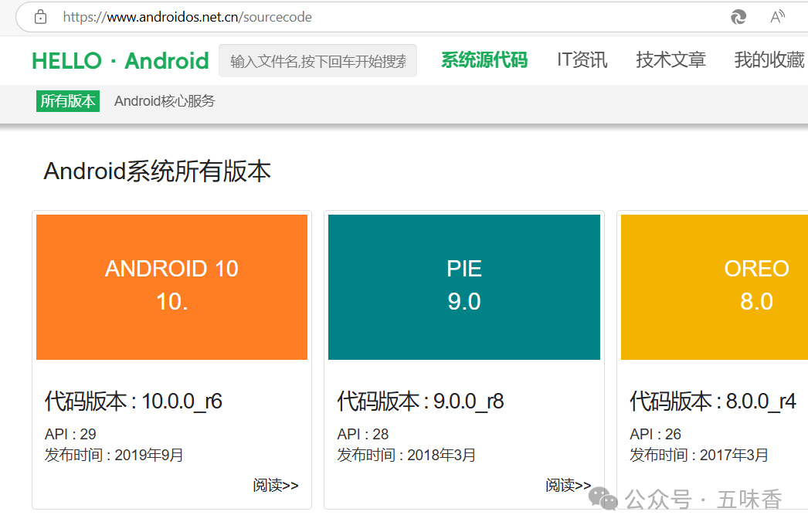Focus the file name search box
The height and width of the screenshot is (532, 808).
click(x=318, y=61)
